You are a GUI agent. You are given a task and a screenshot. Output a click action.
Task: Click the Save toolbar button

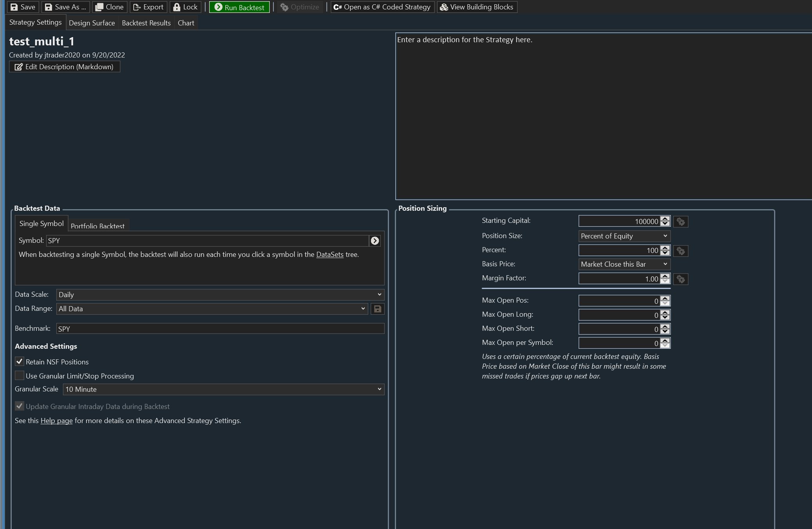(x=23, y=7)
